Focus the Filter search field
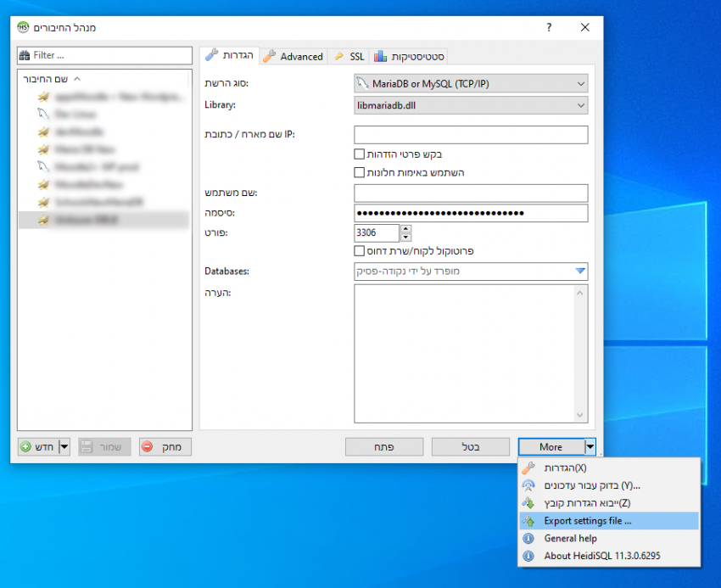Viewport: 721px width, 588px height. point(104,55)
